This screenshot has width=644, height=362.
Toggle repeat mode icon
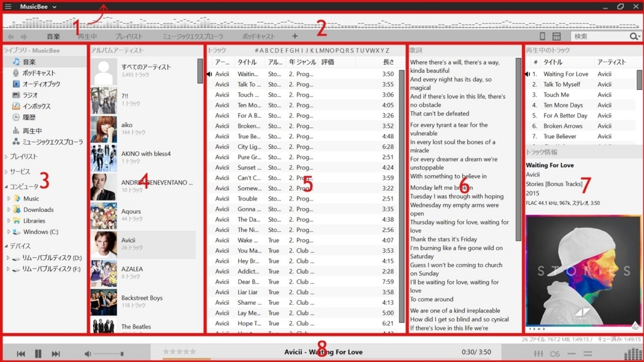pyautogui.click(x=571, y=353)
